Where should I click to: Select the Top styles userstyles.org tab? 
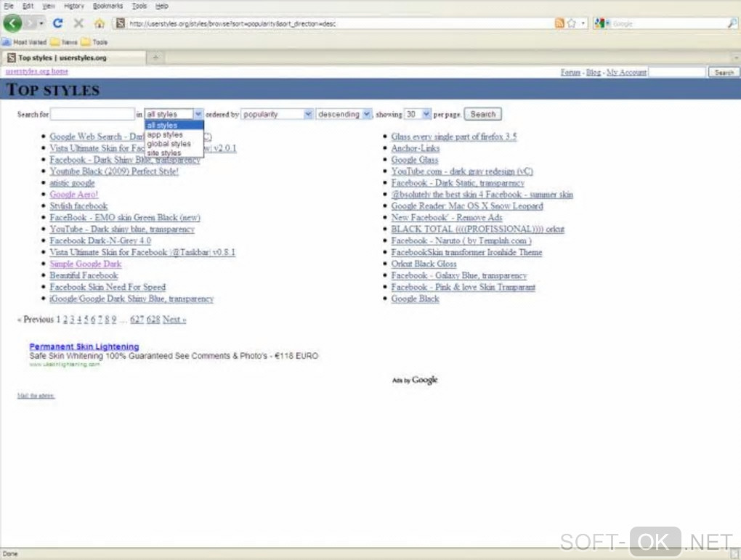click(x=73, y=57)
